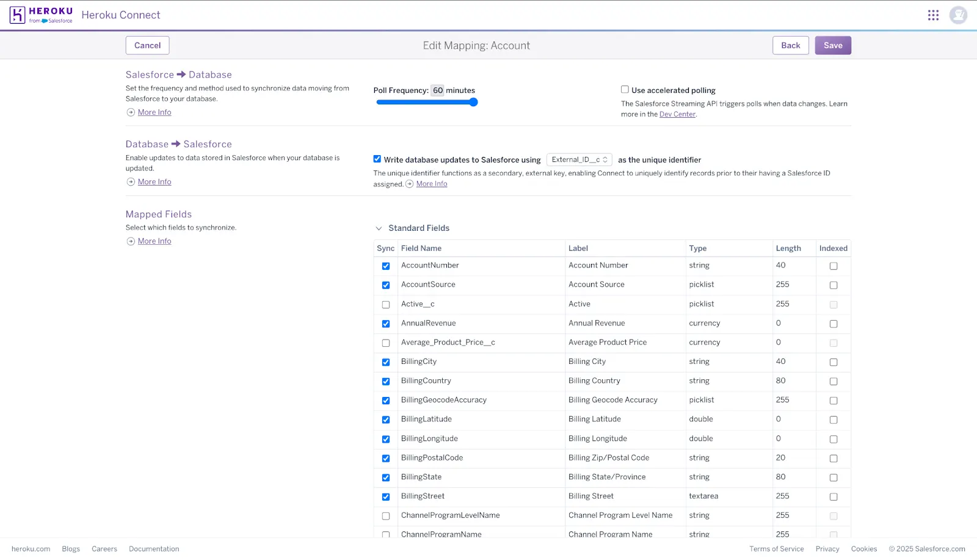Enable sync for the Active__c field
977x560 pixels.
tap(386, 305)
